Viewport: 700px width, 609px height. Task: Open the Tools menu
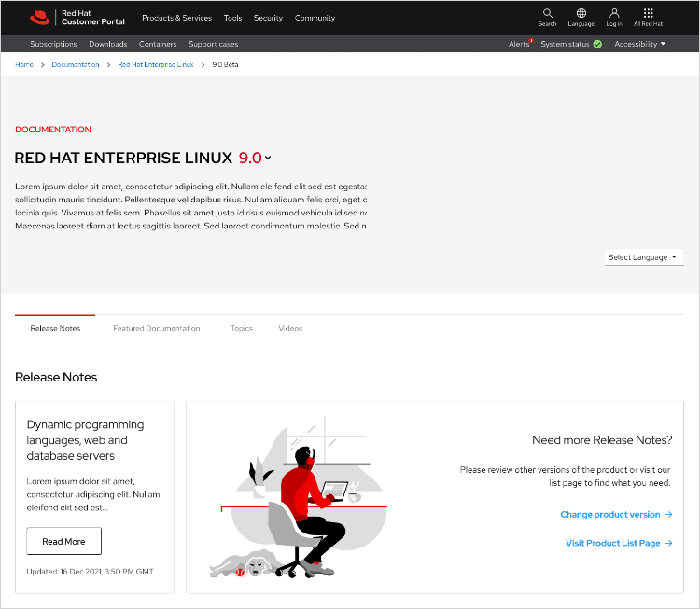point(232,18)
